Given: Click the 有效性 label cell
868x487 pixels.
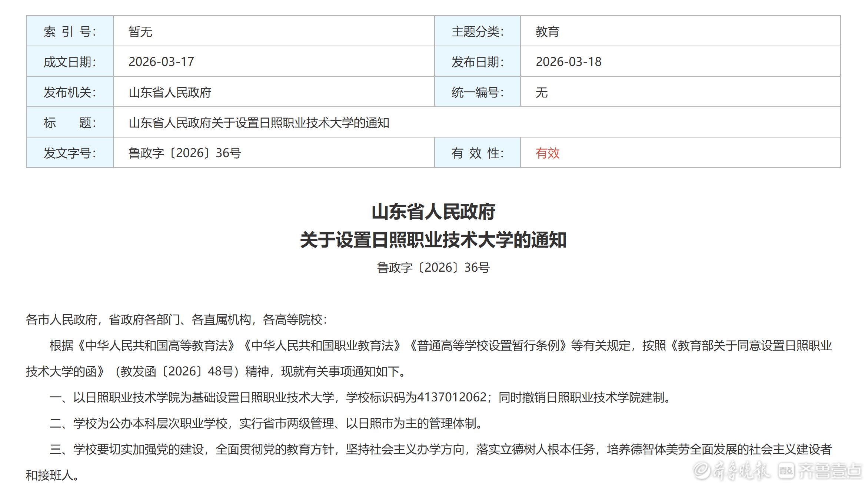Looking at the screenshot, I should tap(477, 153).
